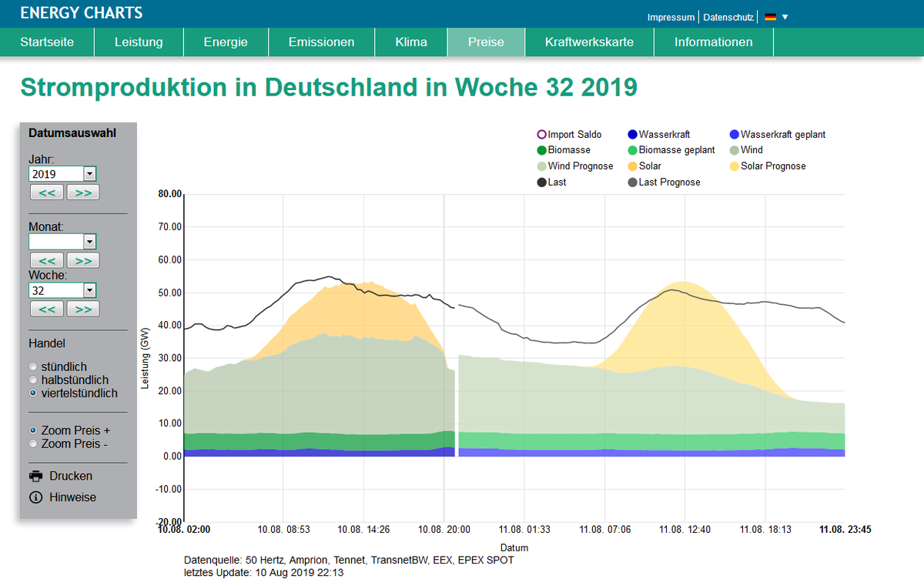Viewport: 924px width, 579px height.
Task: Open the Energie tab
Action: 226,42
